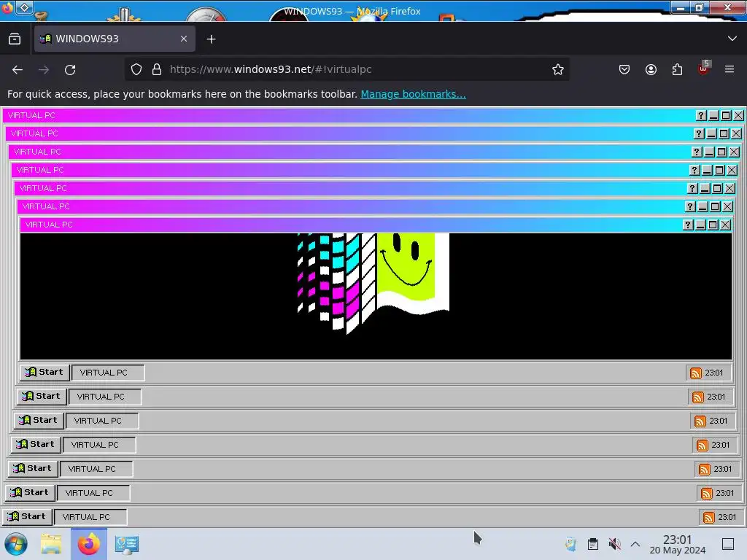This screenshot has height=560, width=747.
Task: Click help on second nested Virtual PC window
Action: pos(699,134)
